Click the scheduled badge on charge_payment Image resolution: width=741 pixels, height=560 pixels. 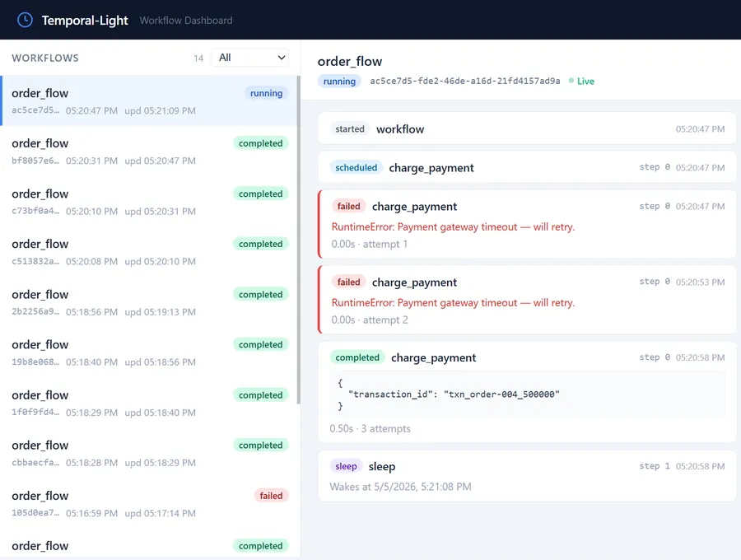357,168
